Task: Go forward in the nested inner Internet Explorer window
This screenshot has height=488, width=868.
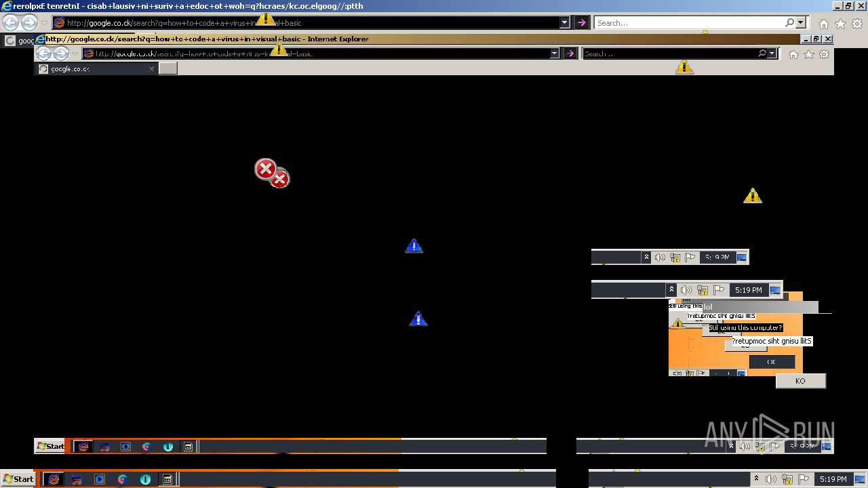Action: (x=60, y=54)
